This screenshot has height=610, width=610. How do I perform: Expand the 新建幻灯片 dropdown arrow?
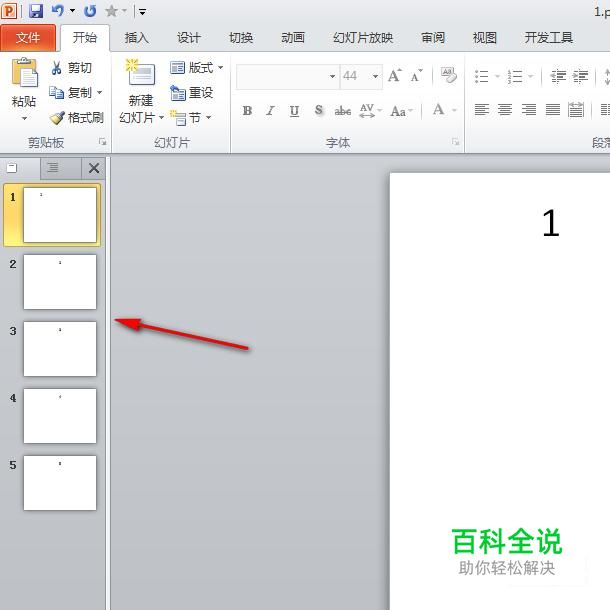(161, 117)
